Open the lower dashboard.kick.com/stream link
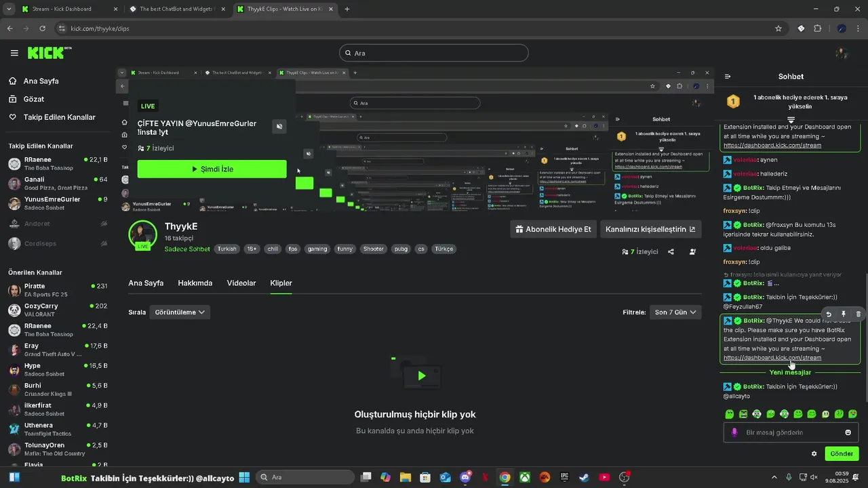 pyautogui.click(x=772, y=358)
